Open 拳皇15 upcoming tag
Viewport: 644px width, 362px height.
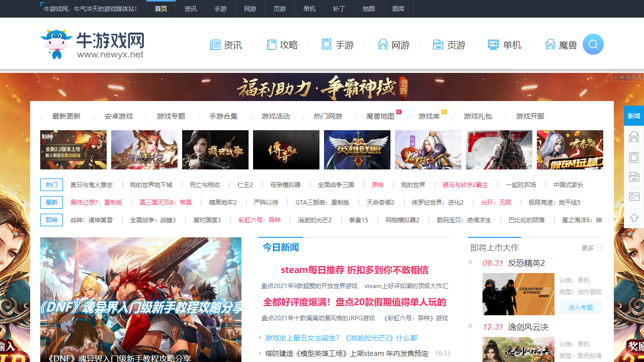tap(359, 220)
